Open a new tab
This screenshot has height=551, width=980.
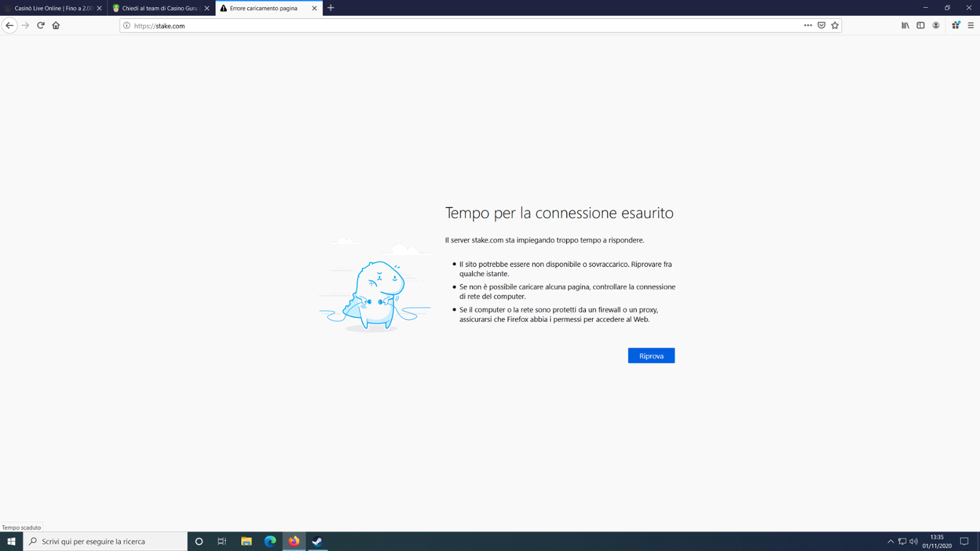(x=331, y=8)
